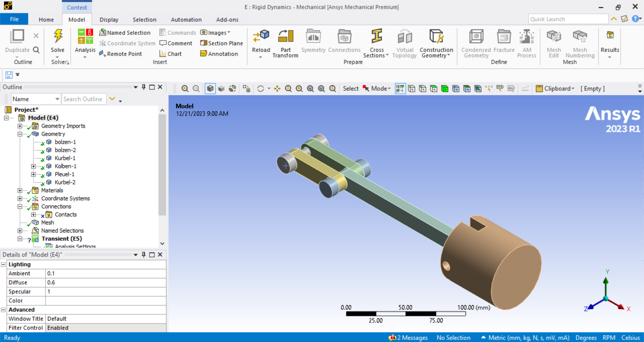Select the Coordinate Systems tree item

65,198
